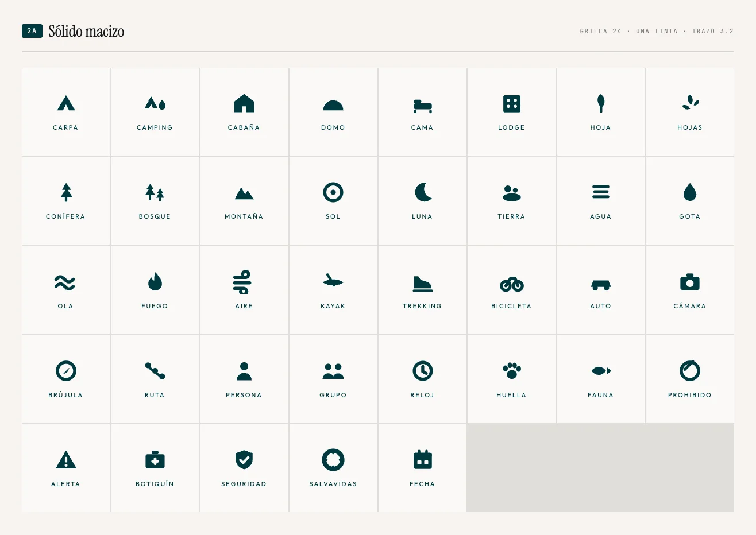Pick the Fuego flame icon
Image resolution: width=756 pixels, height=535 pixels.
coord(155,282)
